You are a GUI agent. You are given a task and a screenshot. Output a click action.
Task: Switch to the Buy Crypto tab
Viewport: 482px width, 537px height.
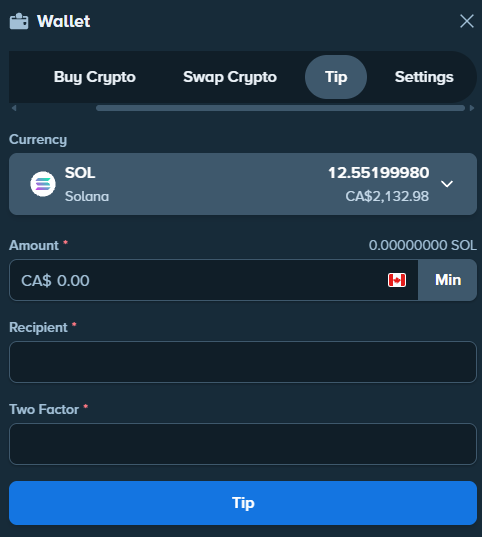[95, 77]
